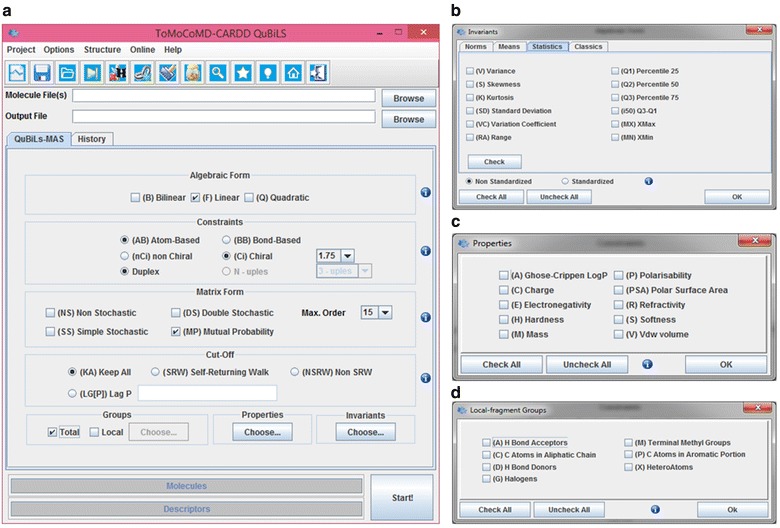Screen dimensions: 780x528
Task: Switch to Norms tab in Invariants
Action: [476, 46]
